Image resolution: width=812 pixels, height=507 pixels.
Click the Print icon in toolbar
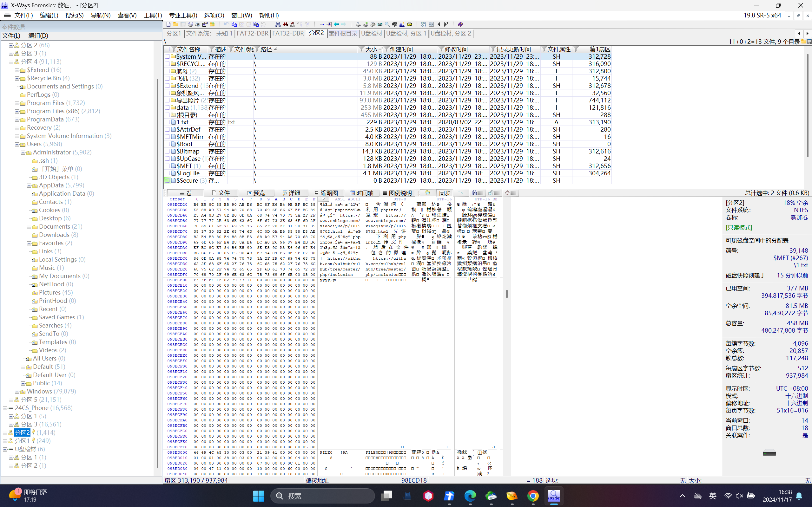point(198,24)
